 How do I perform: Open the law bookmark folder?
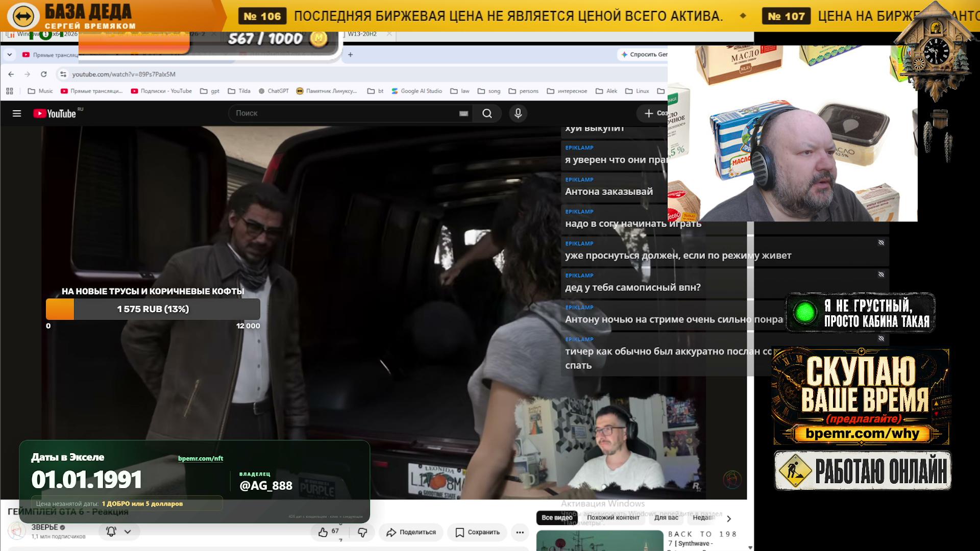460,91
